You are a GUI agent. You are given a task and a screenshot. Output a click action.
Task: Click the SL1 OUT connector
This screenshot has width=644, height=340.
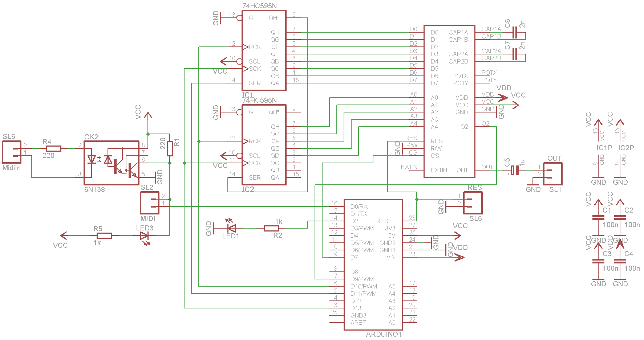(x=553, y=174)
